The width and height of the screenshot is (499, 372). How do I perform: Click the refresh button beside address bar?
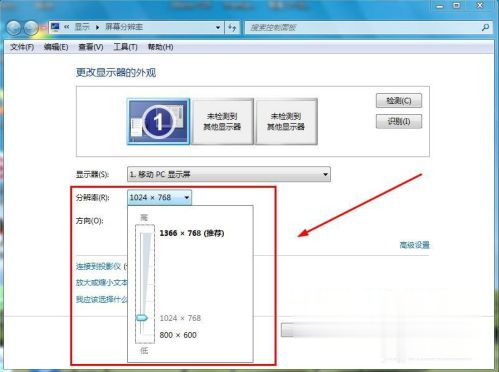coord(232,27)
